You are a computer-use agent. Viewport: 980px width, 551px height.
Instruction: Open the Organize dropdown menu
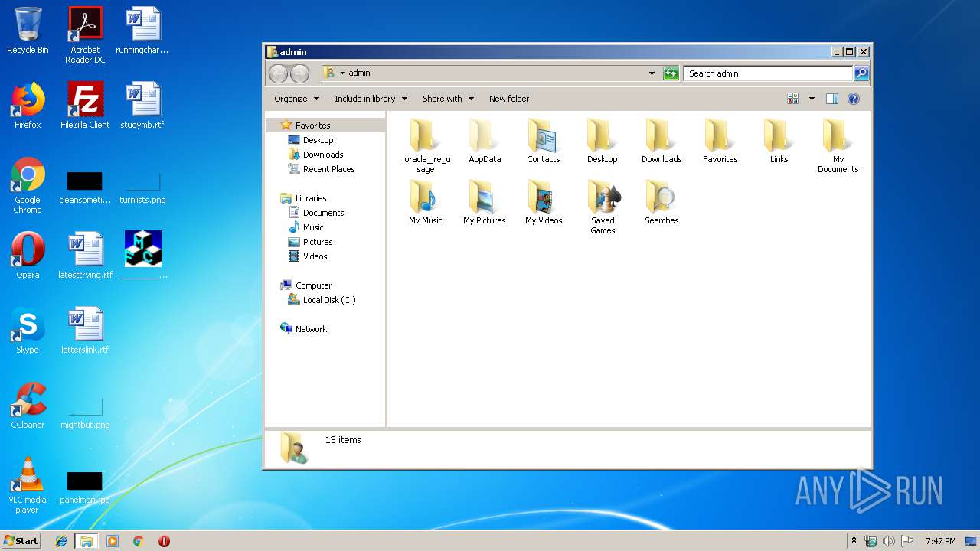point(296,99)
